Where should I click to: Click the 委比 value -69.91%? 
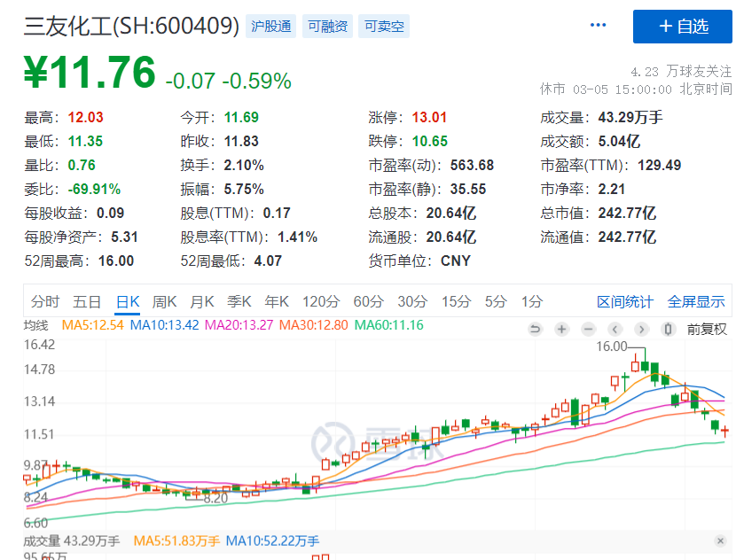(94, 189)
